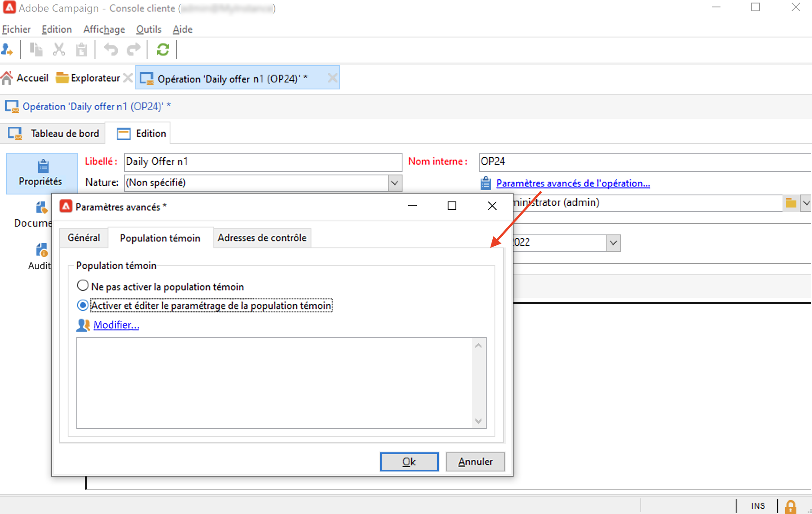Confirm the dialog with Ok
The height and width of the screenshot is (514, 812).
click(x=409, y=461)
